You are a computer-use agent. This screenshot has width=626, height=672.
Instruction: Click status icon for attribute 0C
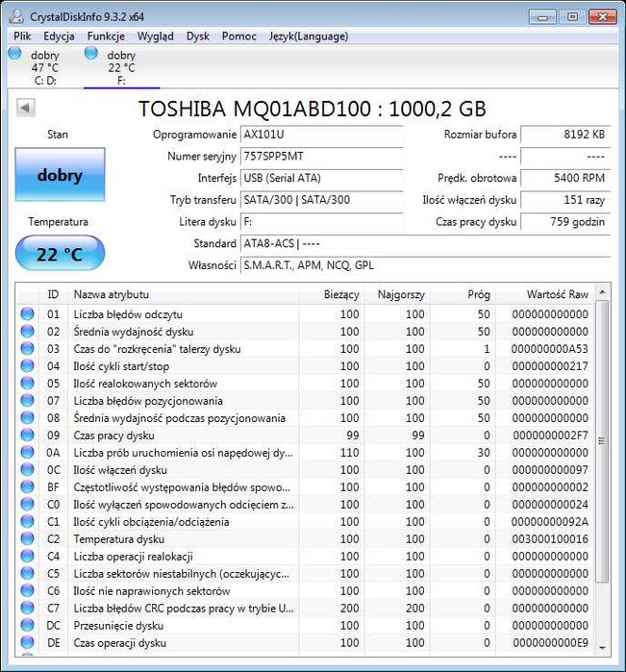point(27,469)
